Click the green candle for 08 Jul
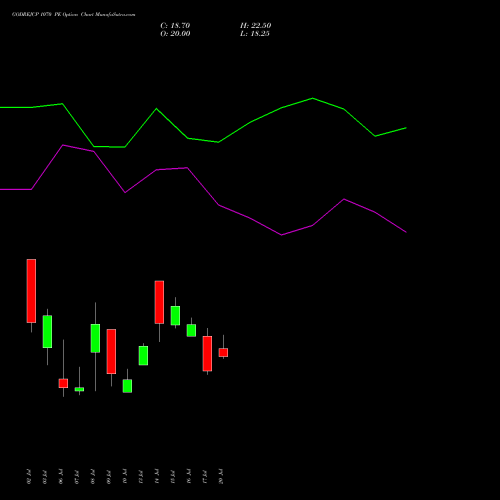 click(95, 338)
